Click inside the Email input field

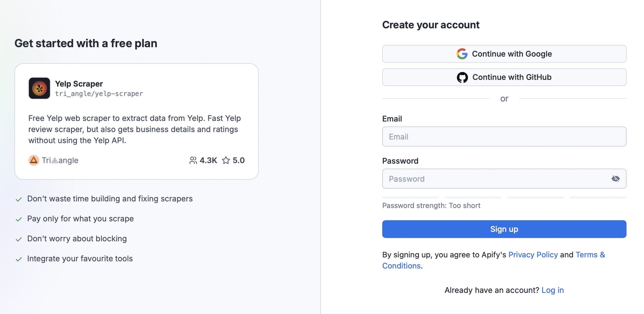504,136
